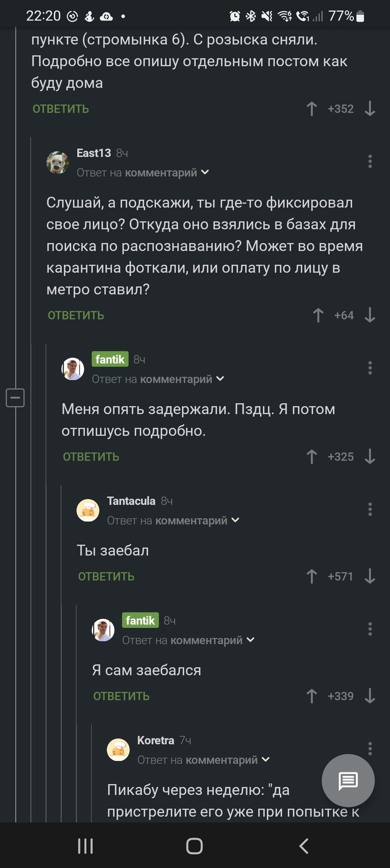Expand 'комментарий' chevron under East13's name
The height and width of the screenshot is (868, 390).
coord(204,172)
